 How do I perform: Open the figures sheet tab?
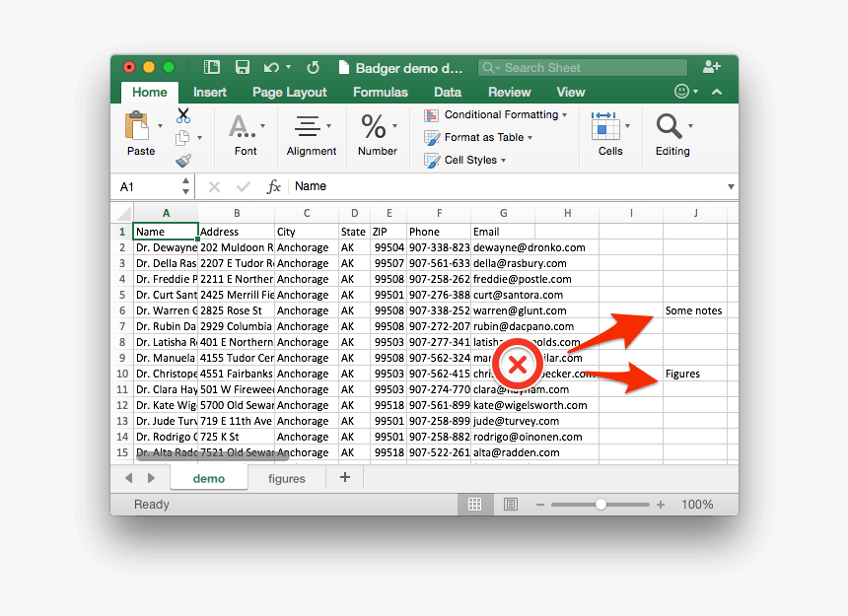pos(286,478)
